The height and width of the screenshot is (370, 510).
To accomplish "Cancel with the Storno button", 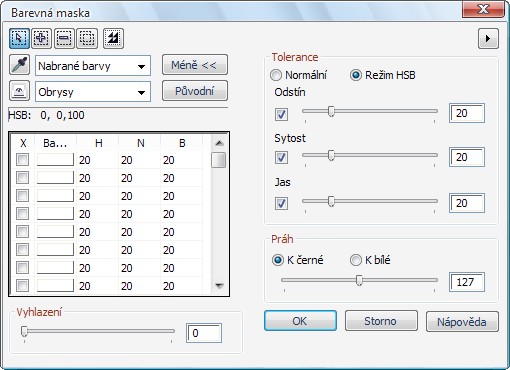I will click(381, 321).
